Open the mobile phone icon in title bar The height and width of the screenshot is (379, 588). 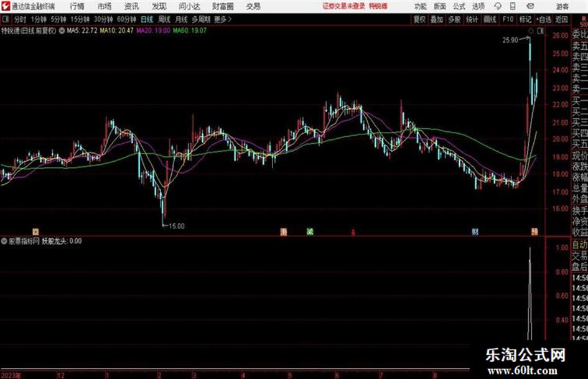(x=513, y=6)
